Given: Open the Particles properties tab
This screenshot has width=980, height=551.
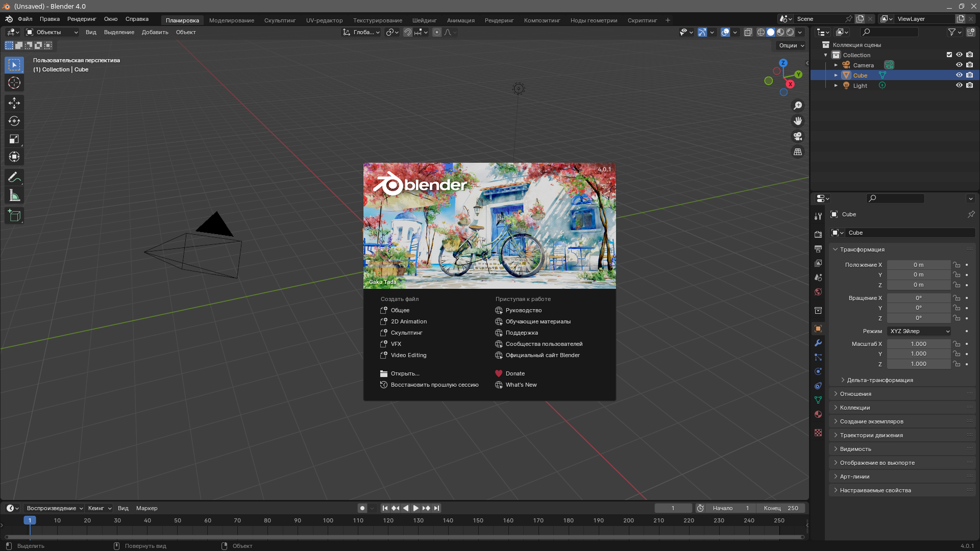Looking at the screenshot, I should point(818,357).
